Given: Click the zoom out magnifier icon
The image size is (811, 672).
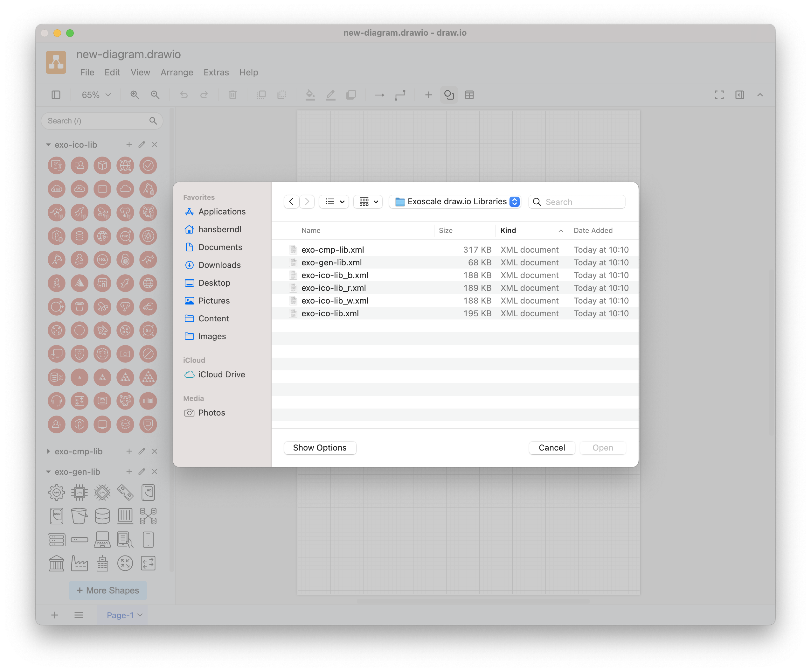Looking at the screenshot, I should pyautogui.click(x=155, y=95).
